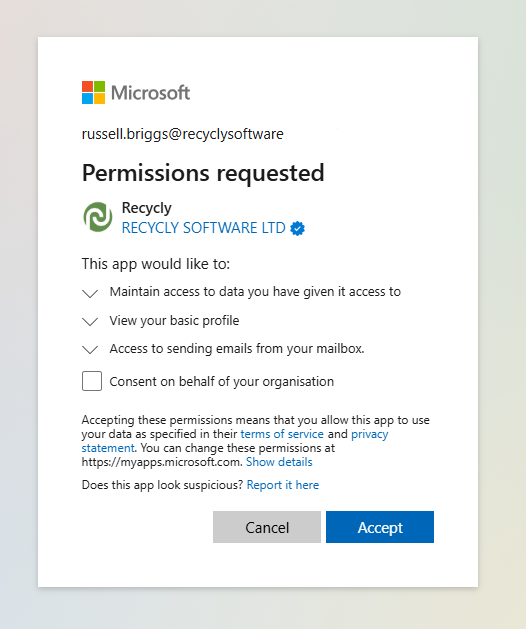Click the green Recycly app logo
The image size is (526, 629).
coord(98,217)
